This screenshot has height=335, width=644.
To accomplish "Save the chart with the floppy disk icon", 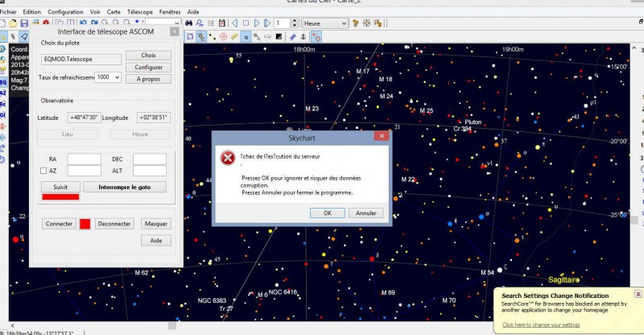I will (24, 23).
